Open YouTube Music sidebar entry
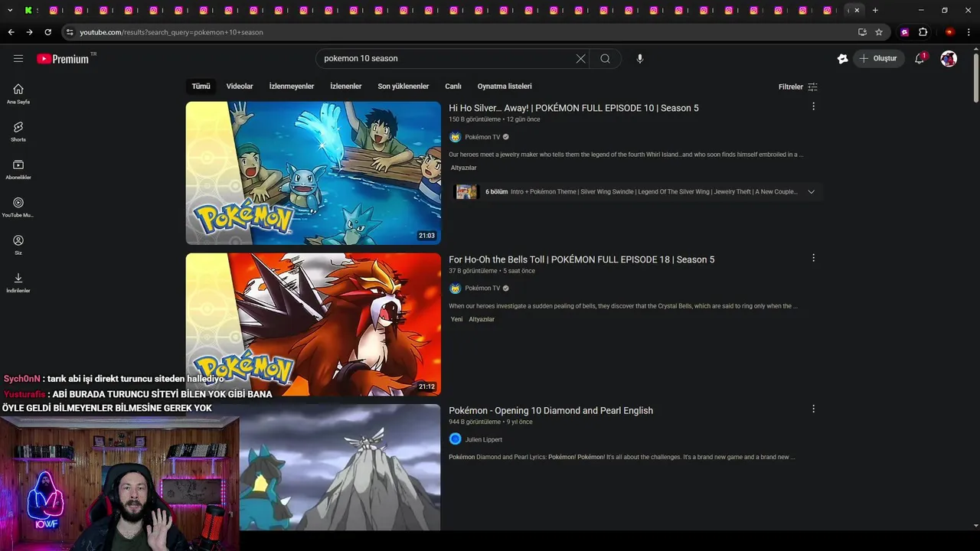 pyautogui.click(x=18, y=207)
